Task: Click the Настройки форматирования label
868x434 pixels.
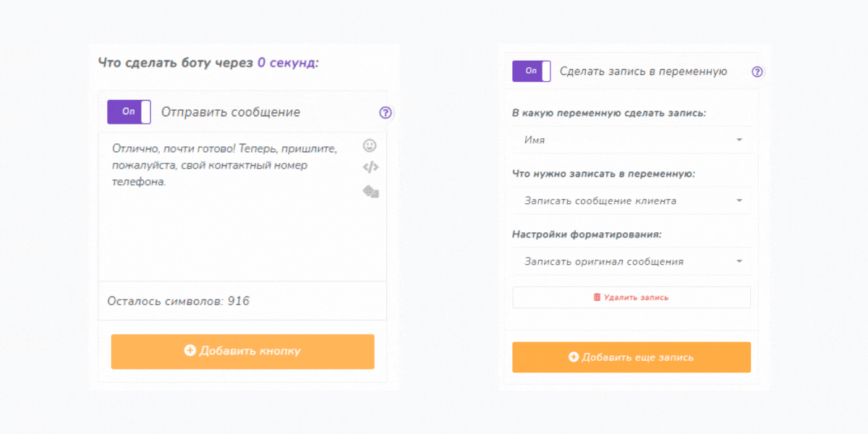Action: pos(587,234)
